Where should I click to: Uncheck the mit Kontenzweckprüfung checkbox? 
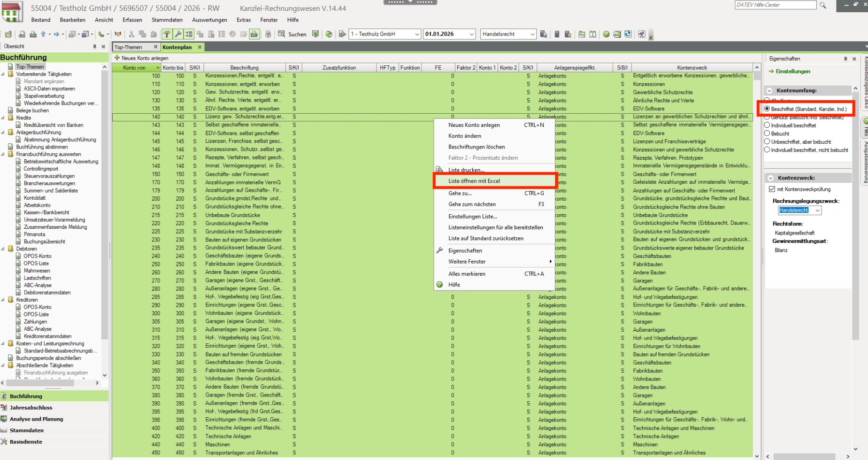coord(772,189)
